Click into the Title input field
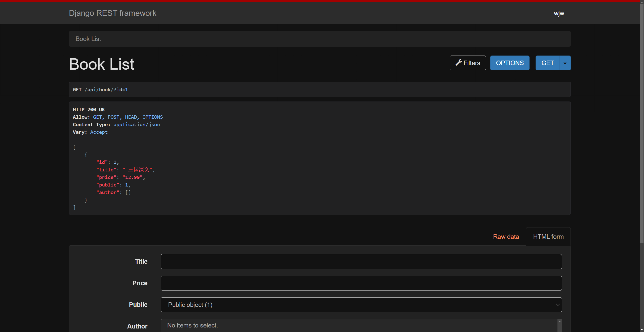 [361, 261]
